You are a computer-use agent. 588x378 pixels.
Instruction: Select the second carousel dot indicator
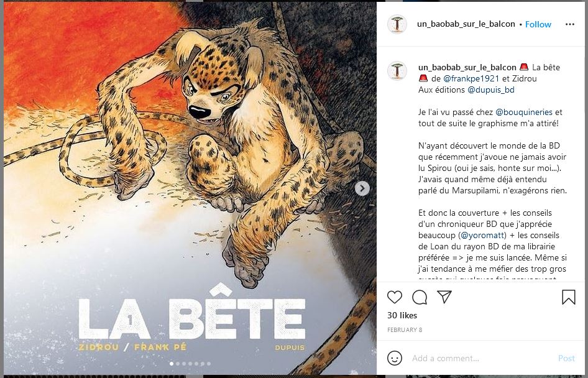(x=177, y=364)
